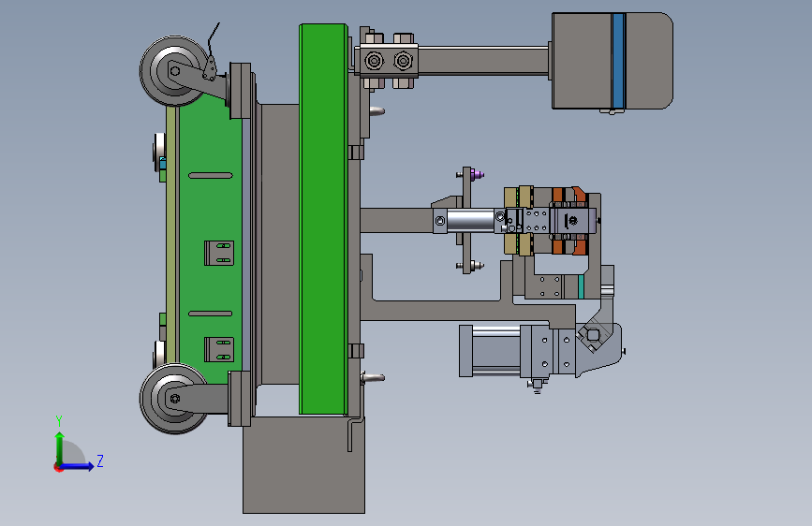Select the lower tan guide block

pyautogui.click(x=518, y=244)
